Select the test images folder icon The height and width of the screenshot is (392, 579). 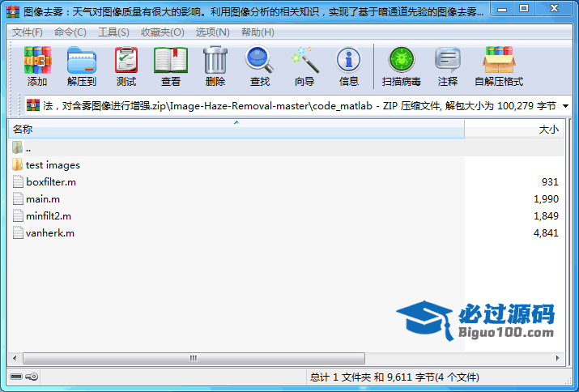tap(17, 164)
